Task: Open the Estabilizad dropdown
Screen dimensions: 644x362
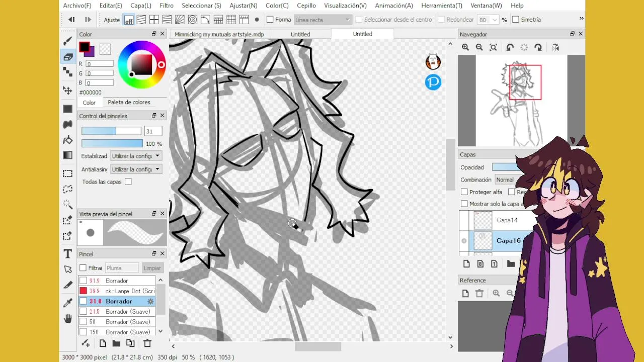Action: tap(136, 156)
